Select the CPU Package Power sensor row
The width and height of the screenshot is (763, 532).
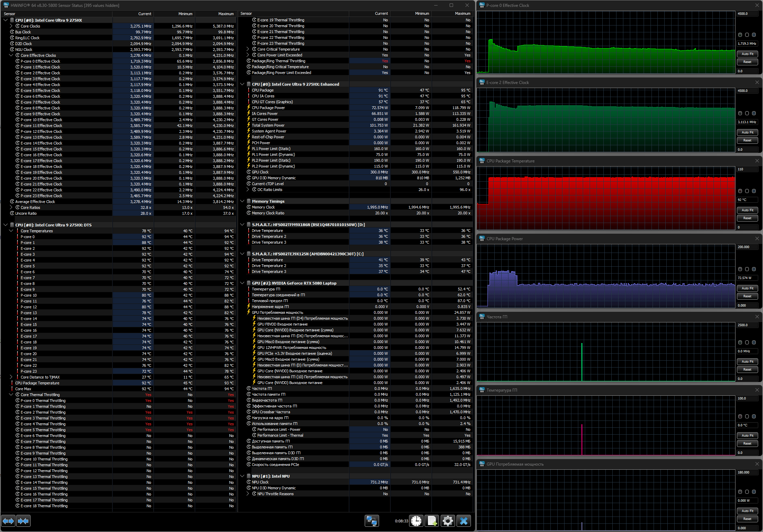pyautogui.click(x=268, y=108)
